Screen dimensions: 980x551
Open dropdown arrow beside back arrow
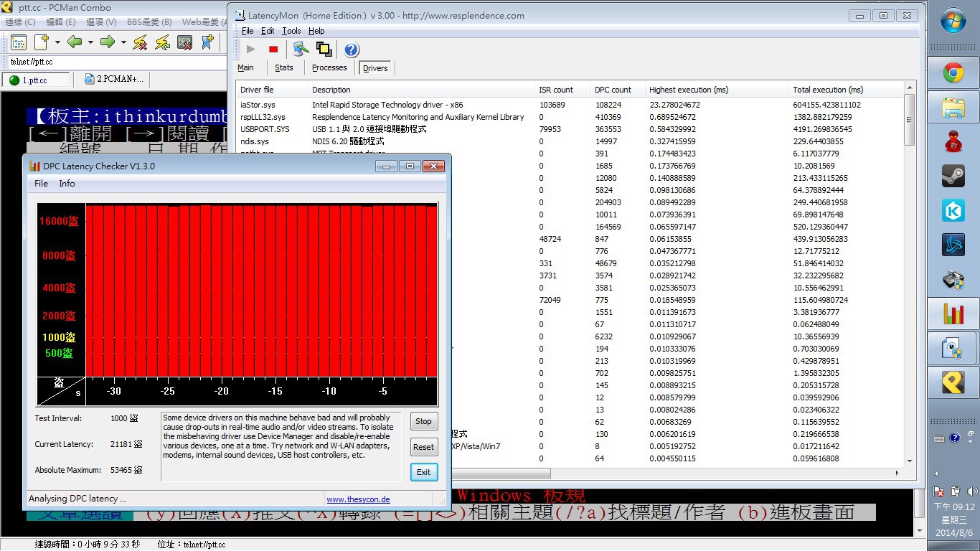[90, 42]
